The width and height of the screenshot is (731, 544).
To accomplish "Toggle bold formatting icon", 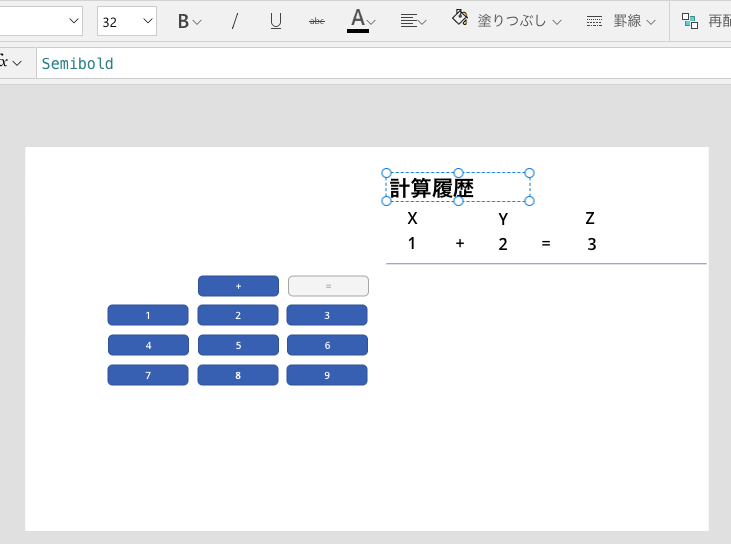I will tap(183, 21).
